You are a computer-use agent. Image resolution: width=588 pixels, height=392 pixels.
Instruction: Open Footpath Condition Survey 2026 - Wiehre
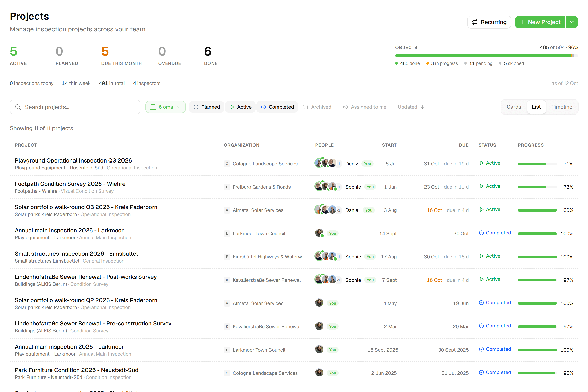[x=70, y=184]
